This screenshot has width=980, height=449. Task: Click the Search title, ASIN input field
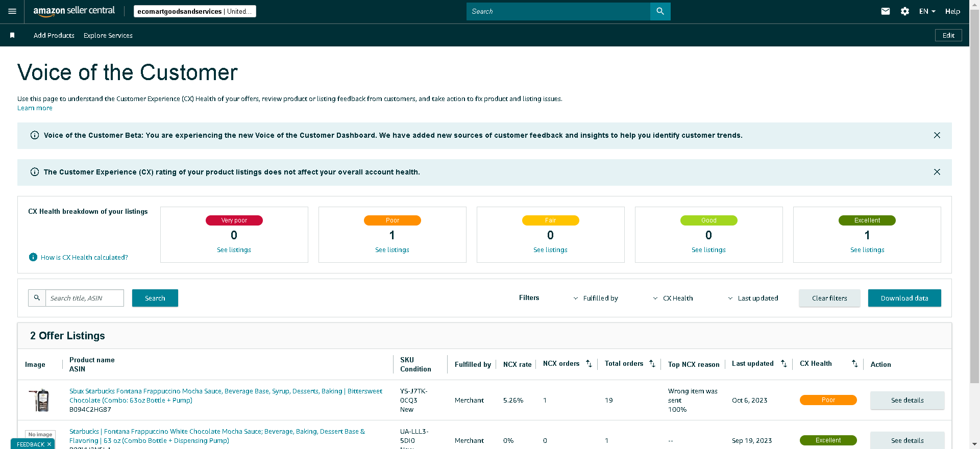pos(85,298)
